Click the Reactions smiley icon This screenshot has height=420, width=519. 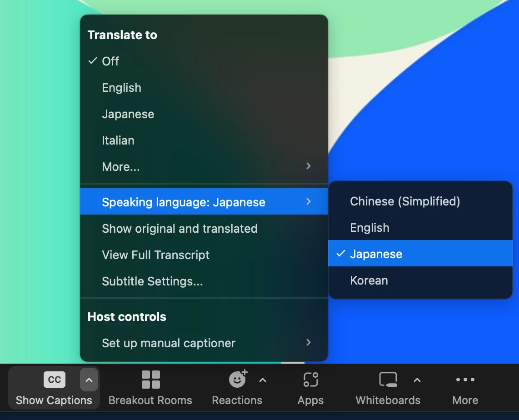pyautogui.click(x=238, y=379)
